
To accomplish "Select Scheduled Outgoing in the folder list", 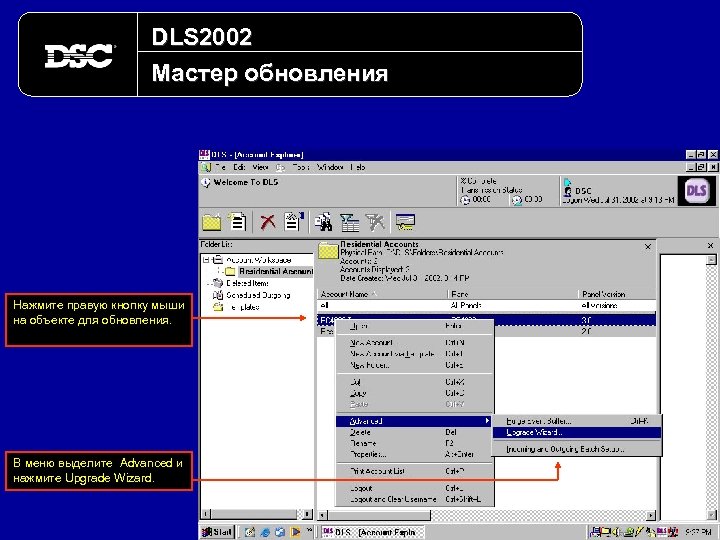I will (258, 295).
